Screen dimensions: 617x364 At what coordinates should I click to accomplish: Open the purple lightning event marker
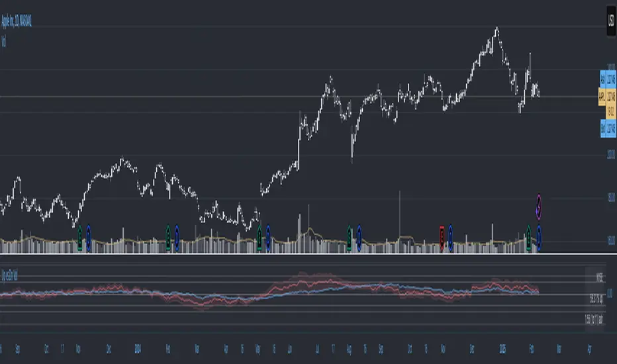[x=539, y=206]
